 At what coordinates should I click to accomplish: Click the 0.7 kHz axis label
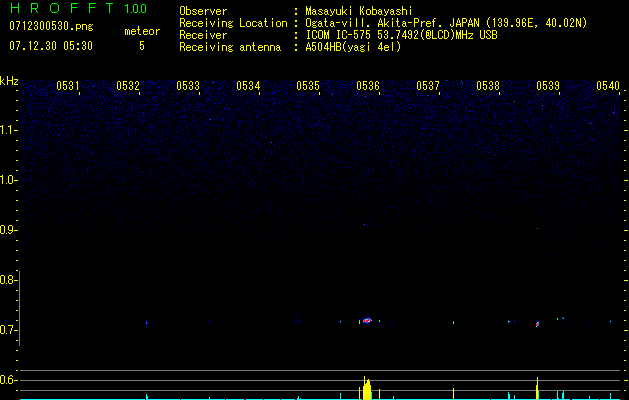[x=7, y=330]
